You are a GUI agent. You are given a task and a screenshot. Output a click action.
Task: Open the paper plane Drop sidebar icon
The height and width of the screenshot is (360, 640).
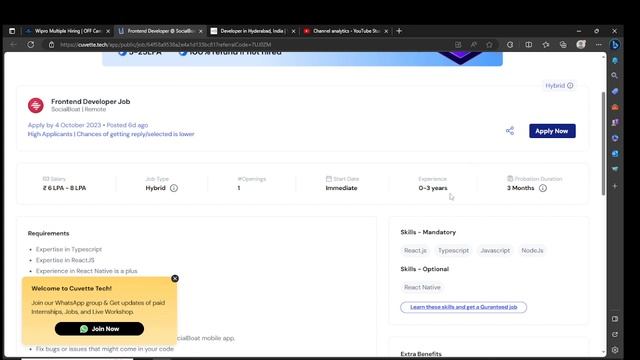point(615,169)
